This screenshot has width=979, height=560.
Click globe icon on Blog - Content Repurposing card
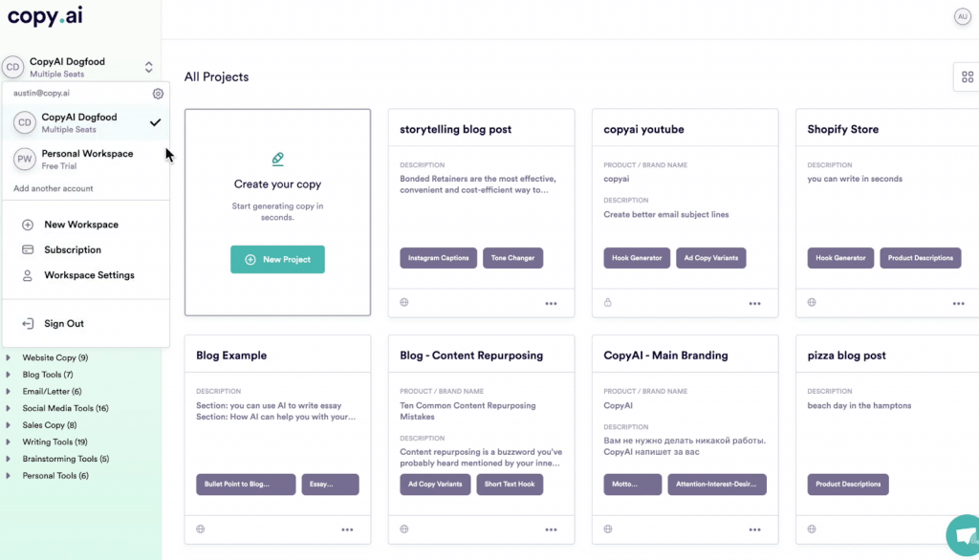(404, 528)
